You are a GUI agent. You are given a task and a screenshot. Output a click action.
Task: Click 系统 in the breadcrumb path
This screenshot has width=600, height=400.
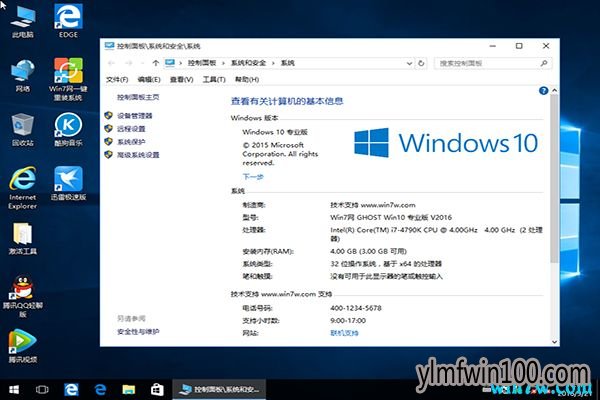tap(288, 63)
